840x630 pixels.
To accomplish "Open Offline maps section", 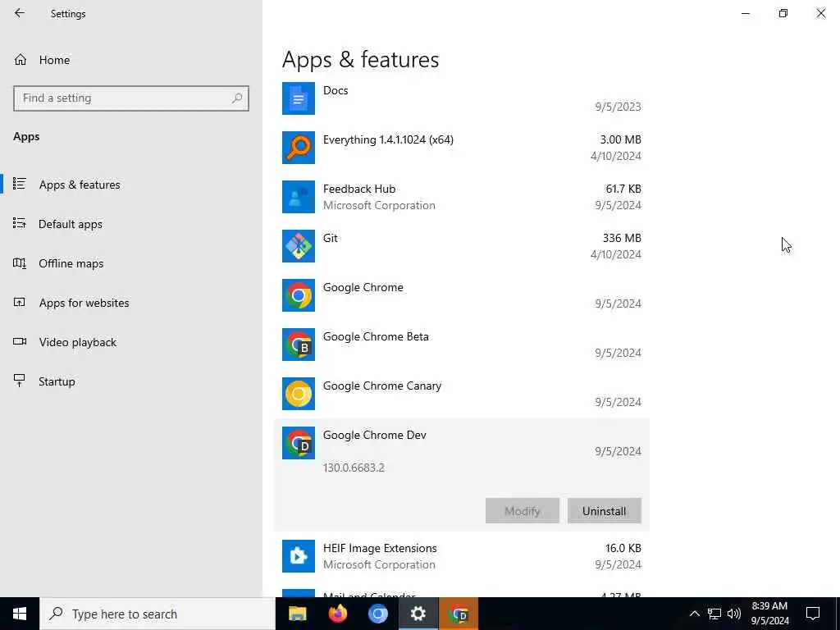I will point(131,263).
